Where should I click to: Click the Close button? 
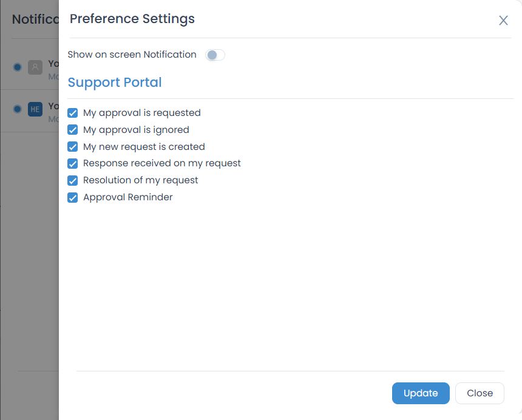[x=480, y=393]
